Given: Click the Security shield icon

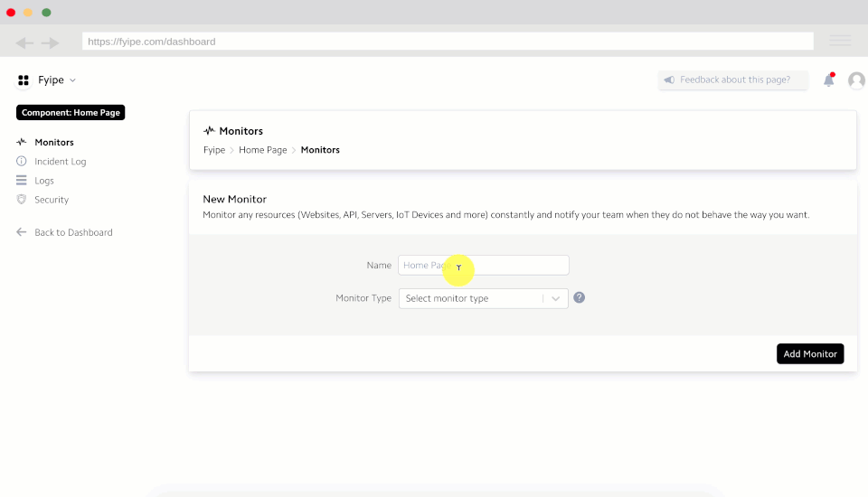Looking at the screenshot, I should tap(22, 199).
